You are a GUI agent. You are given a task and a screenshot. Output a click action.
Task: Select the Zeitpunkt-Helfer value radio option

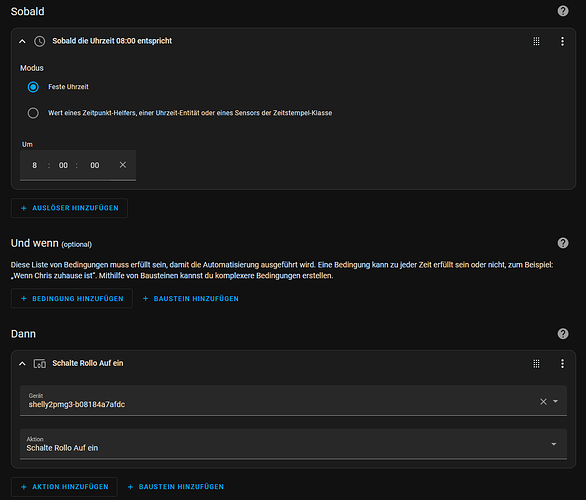pos(33,113)
